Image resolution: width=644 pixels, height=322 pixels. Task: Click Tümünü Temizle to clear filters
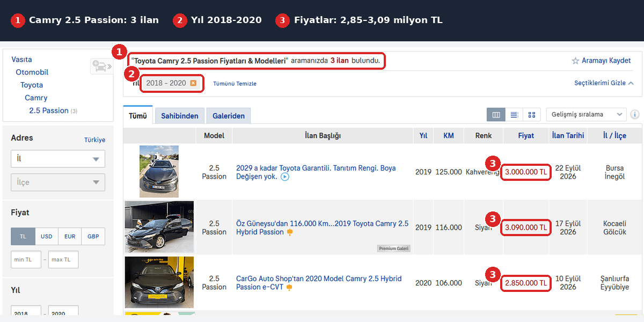coord(235,84)
